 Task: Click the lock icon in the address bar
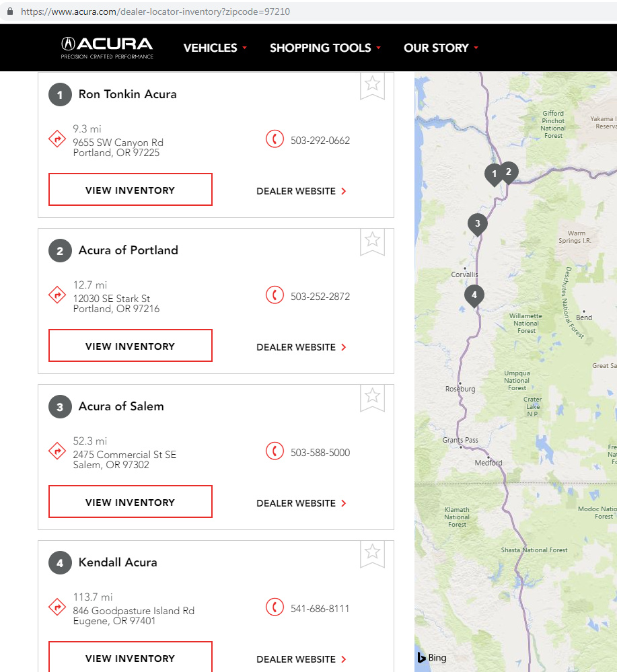pos(10,11)
